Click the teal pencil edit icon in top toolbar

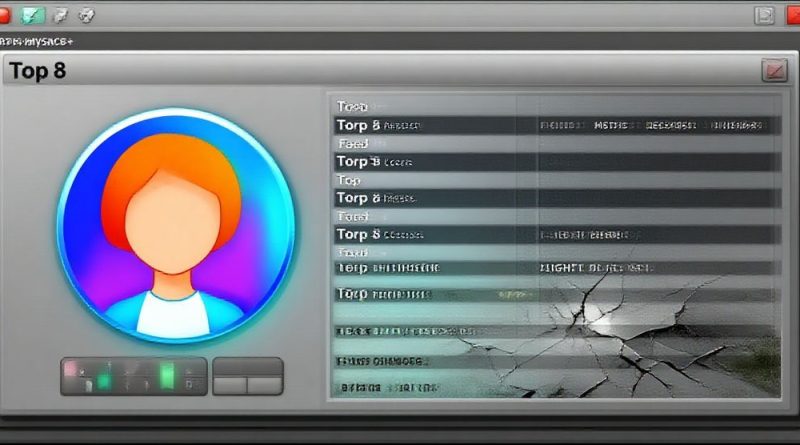[x=33, y=14]
